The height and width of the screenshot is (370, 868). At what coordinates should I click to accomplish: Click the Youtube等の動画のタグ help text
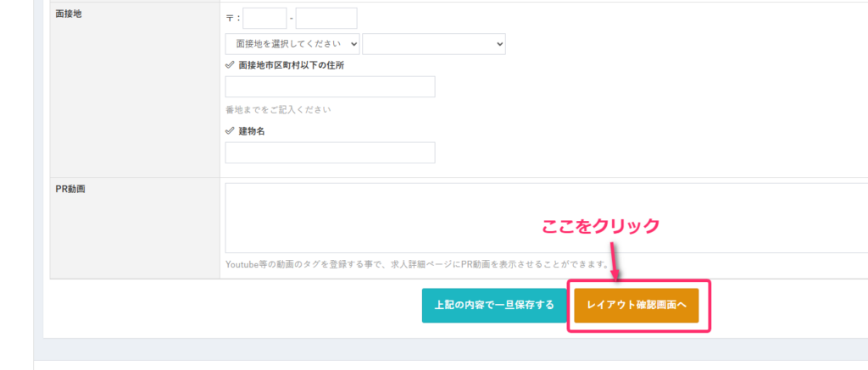click(x=415, y=264)
